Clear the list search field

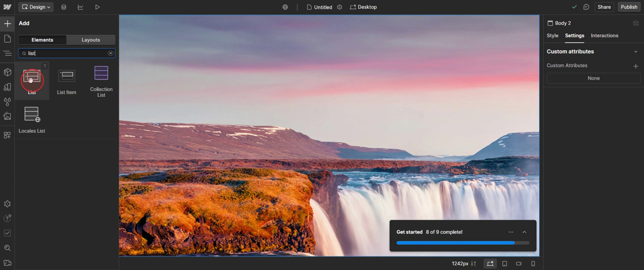coord(110,53)
